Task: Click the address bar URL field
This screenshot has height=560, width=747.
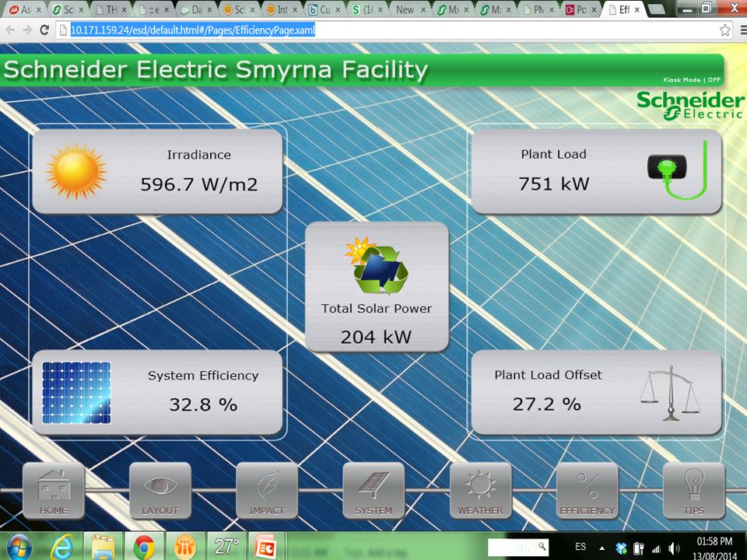Action: tap(388, 30)
